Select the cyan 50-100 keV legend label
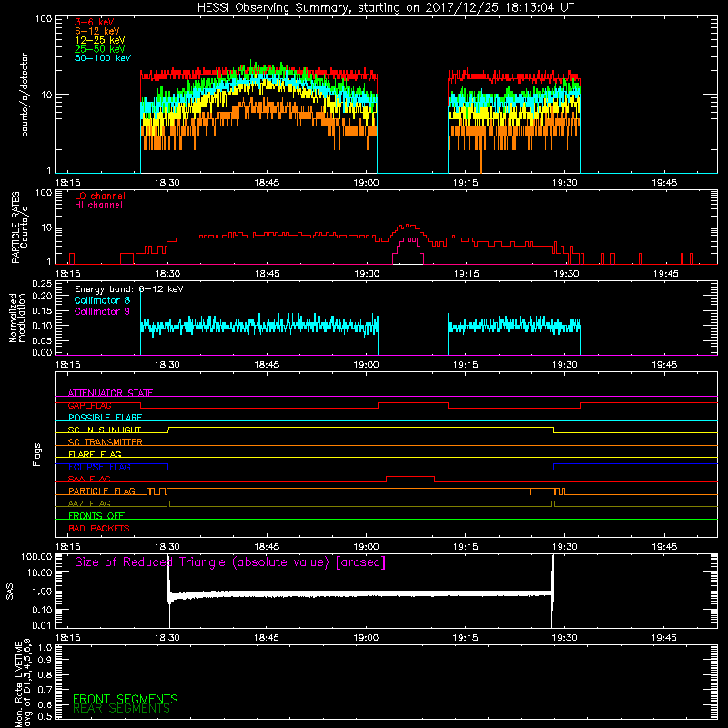 [103, 58]
